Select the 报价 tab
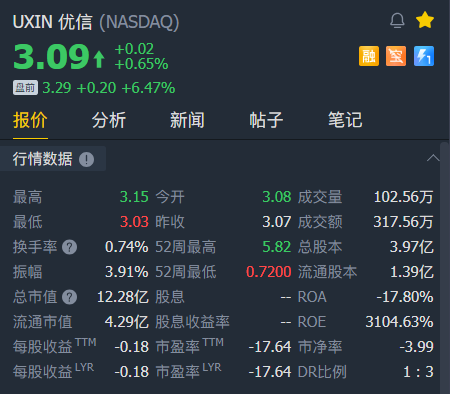 [30, 120]
